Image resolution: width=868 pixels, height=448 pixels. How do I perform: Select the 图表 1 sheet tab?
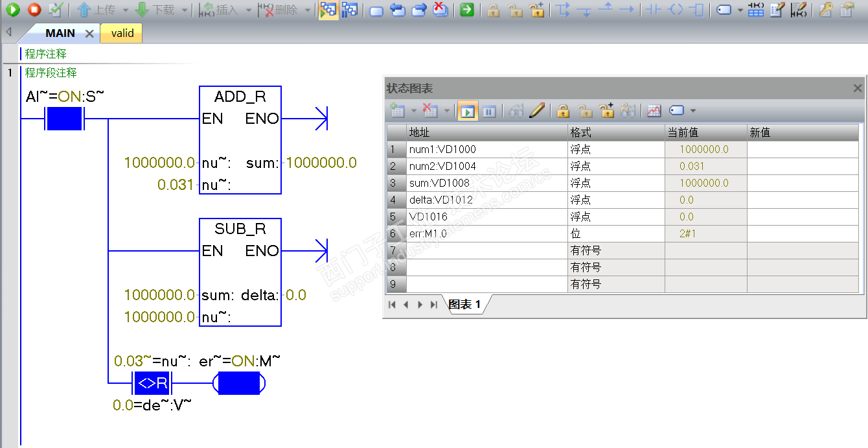click(x=465, y=304)
